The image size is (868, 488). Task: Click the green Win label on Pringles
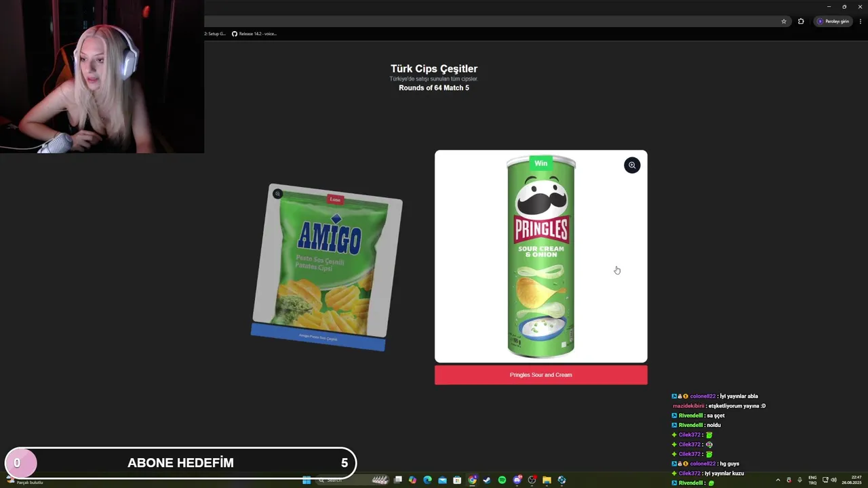(x=540, y=163)
